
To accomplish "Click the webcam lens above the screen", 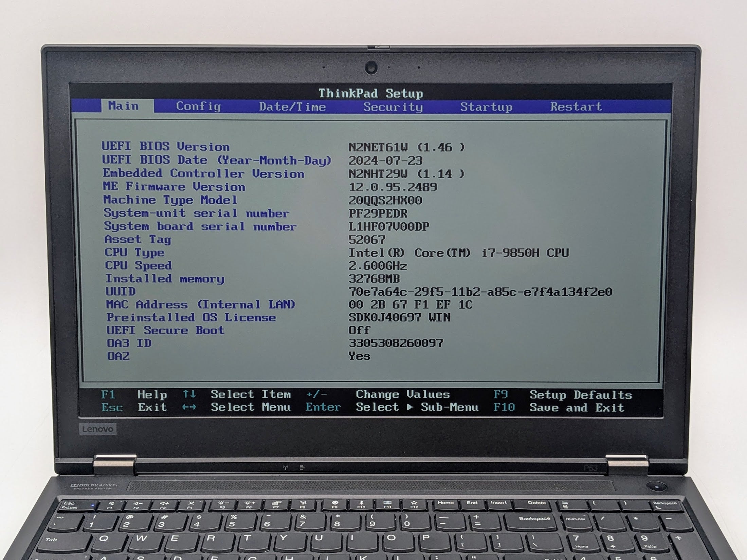I will point(371,67).
